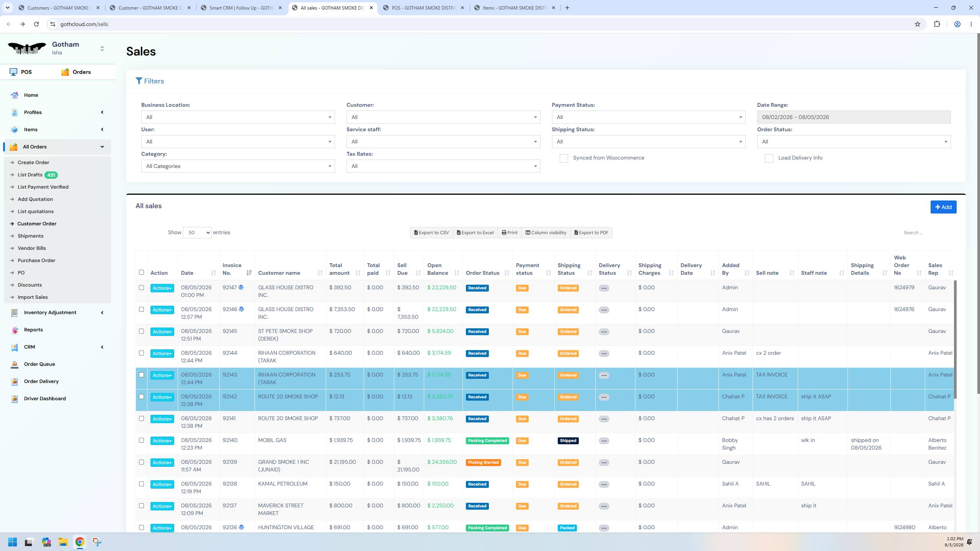Viewport: 980px width, 551px height.
Task: Enable Synced from Woocommerce checkbox
Action: pos(563,158)
